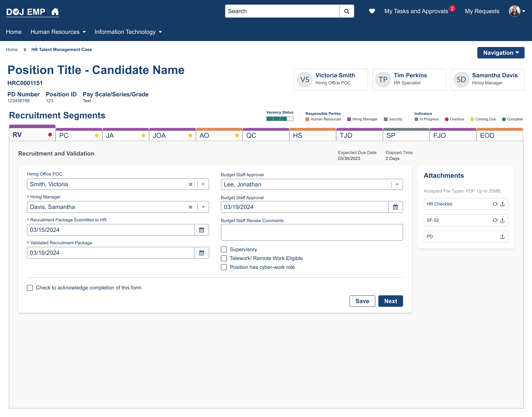Screen dimensions: 532x417
Task: Expand the Information Technology menu
Action: (128, 32)
